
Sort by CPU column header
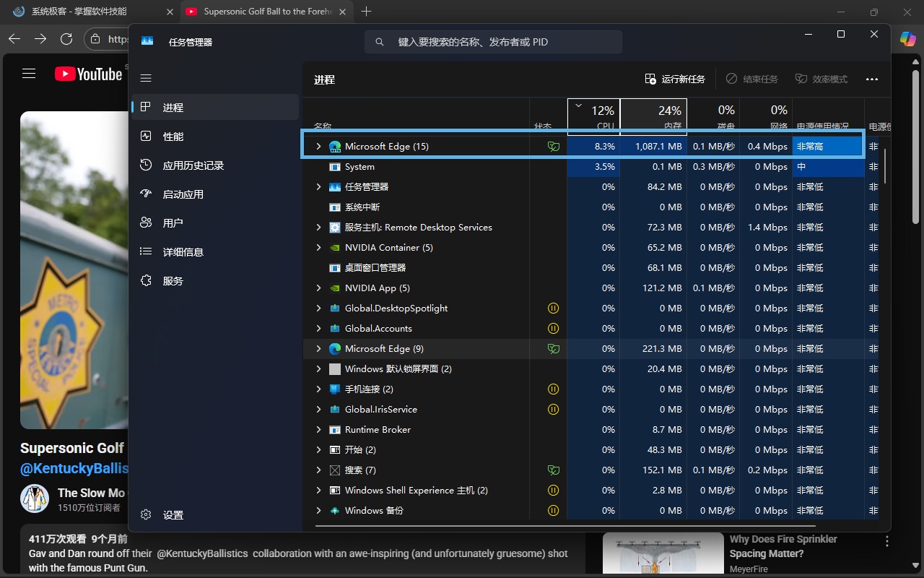pyautogui.click(x=593, y=116)
